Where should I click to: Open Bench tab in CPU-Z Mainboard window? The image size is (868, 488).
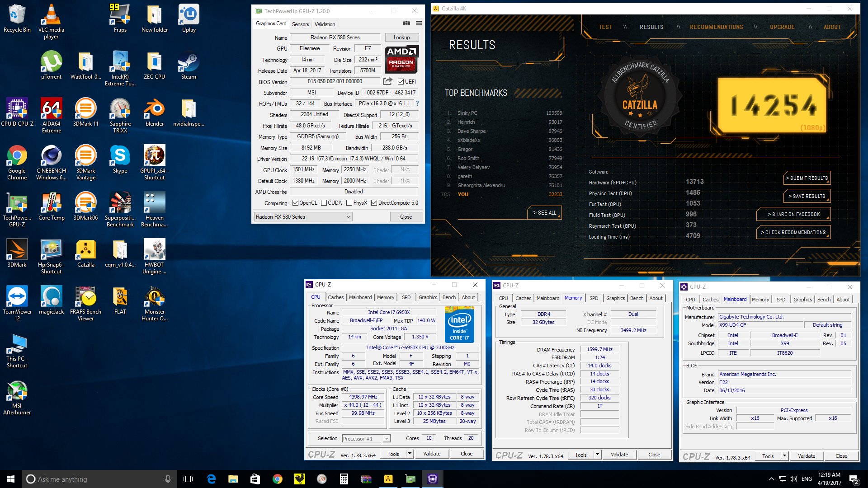coord(824,300)
